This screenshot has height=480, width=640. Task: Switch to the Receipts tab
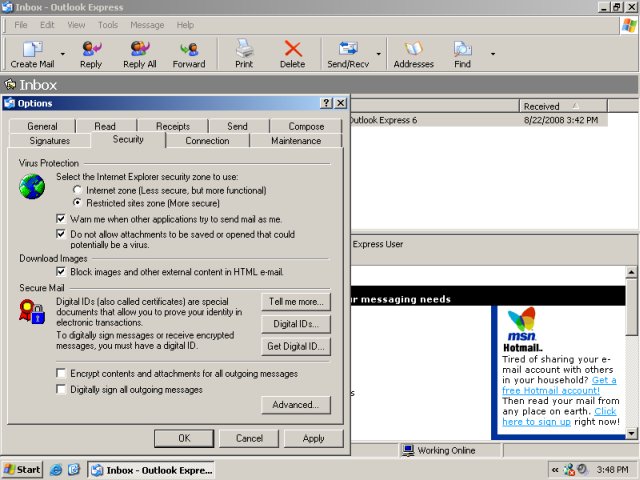[x=173, y=126]
